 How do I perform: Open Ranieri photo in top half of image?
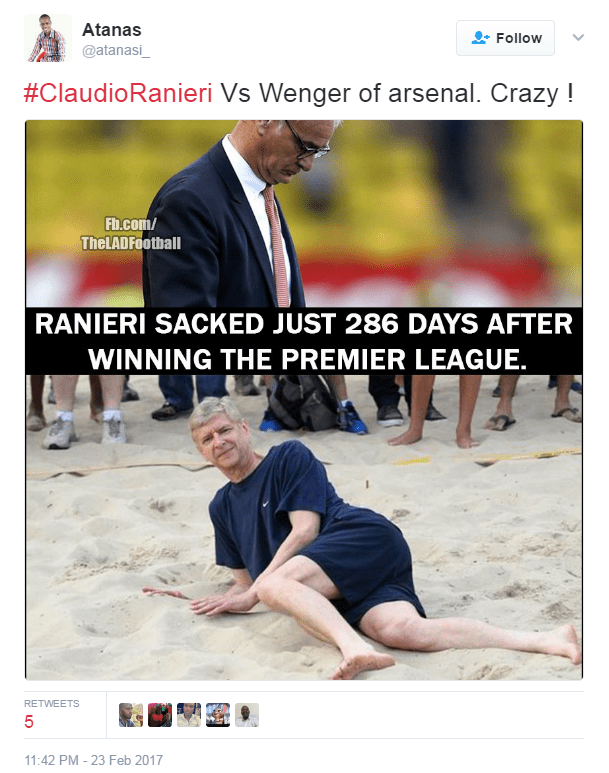click(304, 213)
